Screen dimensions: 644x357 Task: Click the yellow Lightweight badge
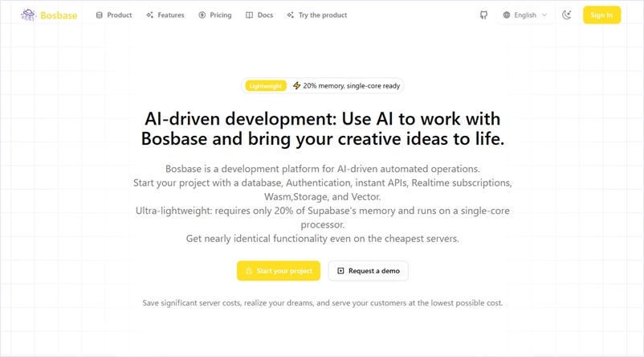coord(265,85)
